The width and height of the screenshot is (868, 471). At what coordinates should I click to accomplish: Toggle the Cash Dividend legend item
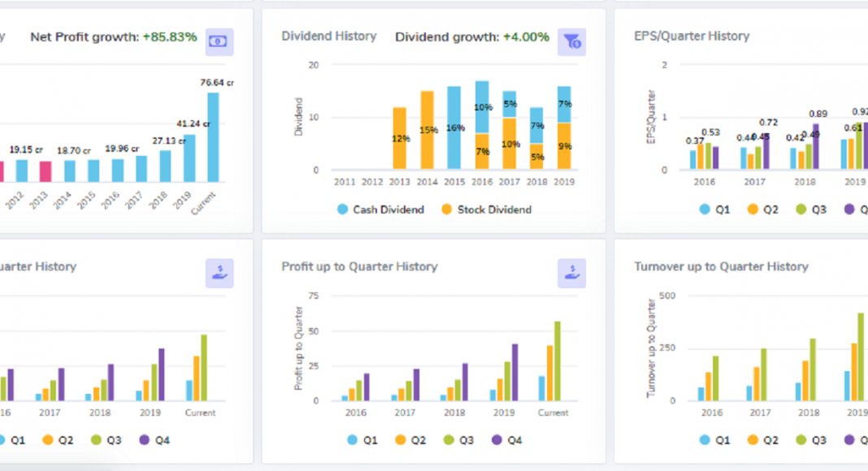click(x=380, y=210)
